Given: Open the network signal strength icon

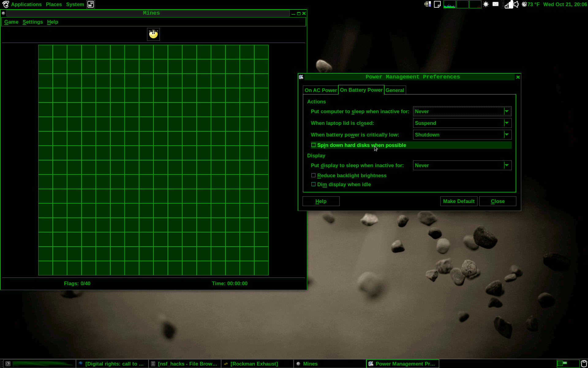Looking at the screenshot, I should (509, 5).
